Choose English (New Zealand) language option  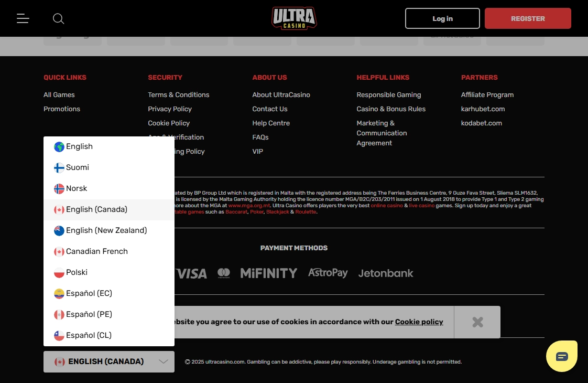coord(109,230)
